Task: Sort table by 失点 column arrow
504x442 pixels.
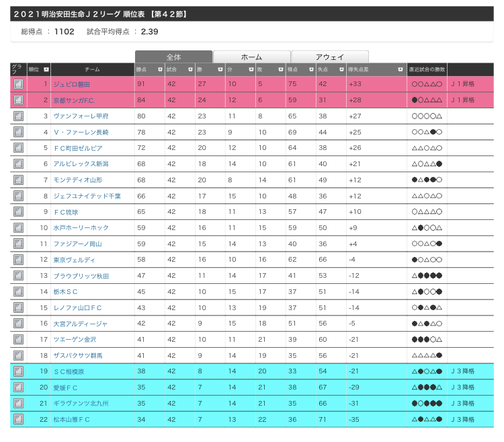Action: 341,69
